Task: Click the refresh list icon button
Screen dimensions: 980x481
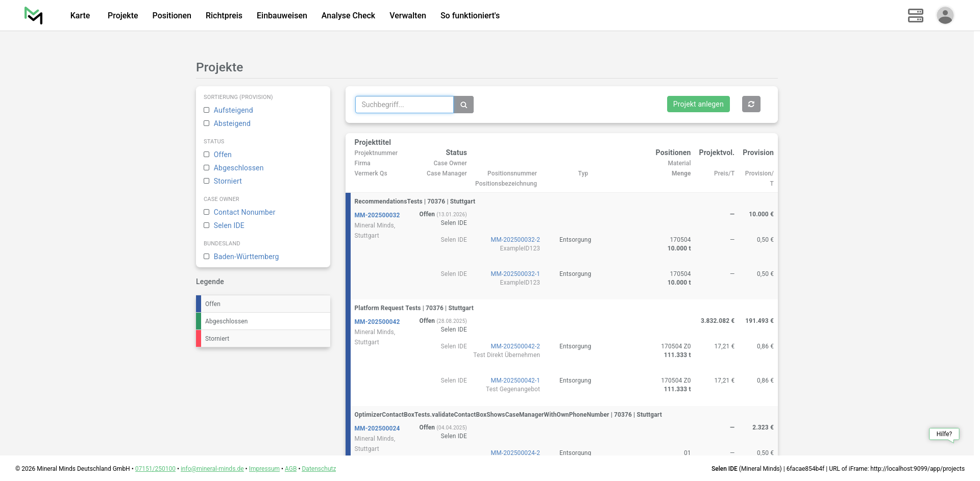Action: tap(751, 104)
